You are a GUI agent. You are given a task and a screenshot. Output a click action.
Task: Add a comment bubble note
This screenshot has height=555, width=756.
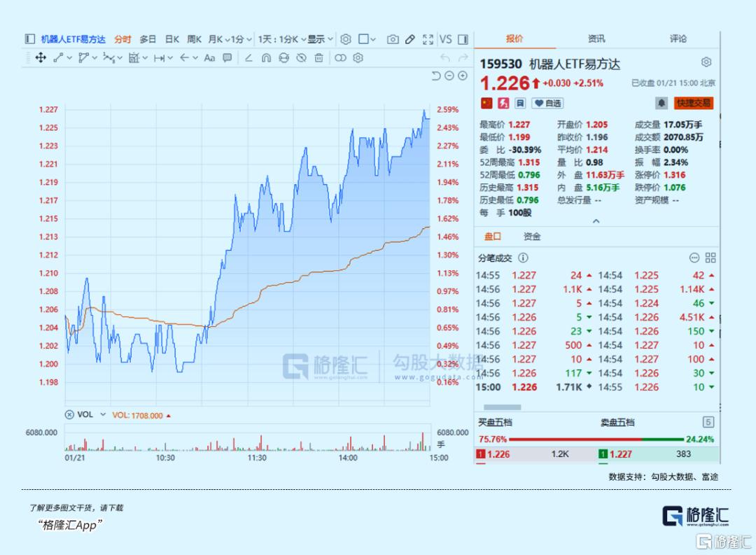tap(227, 58)
